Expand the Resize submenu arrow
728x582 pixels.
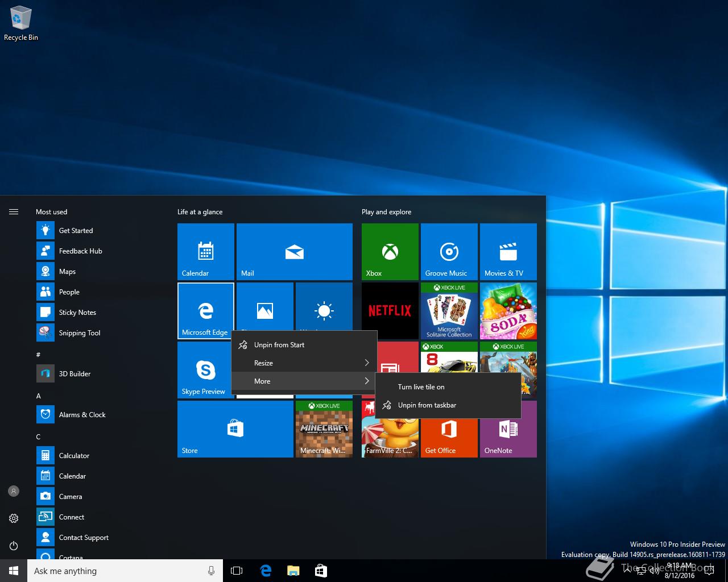[x=367, y=363]
